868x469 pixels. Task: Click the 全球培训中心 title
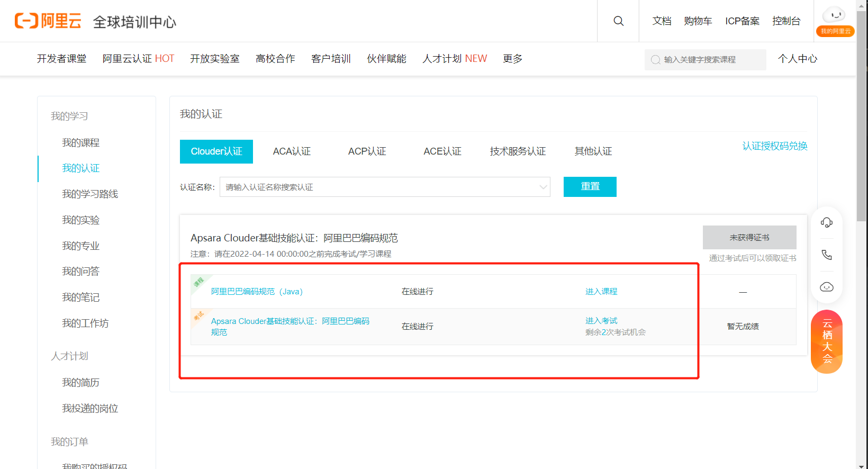point(134,22)
